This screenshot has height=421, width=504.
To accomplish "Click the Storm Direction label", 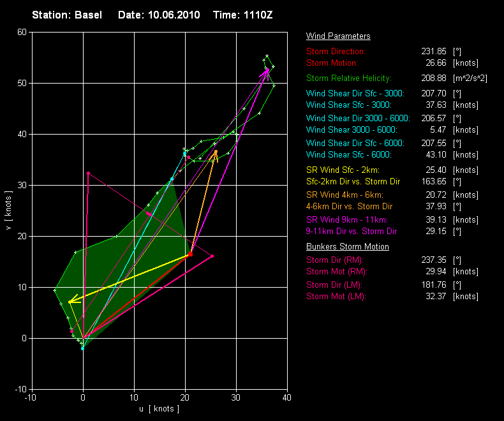I will 336,51.
